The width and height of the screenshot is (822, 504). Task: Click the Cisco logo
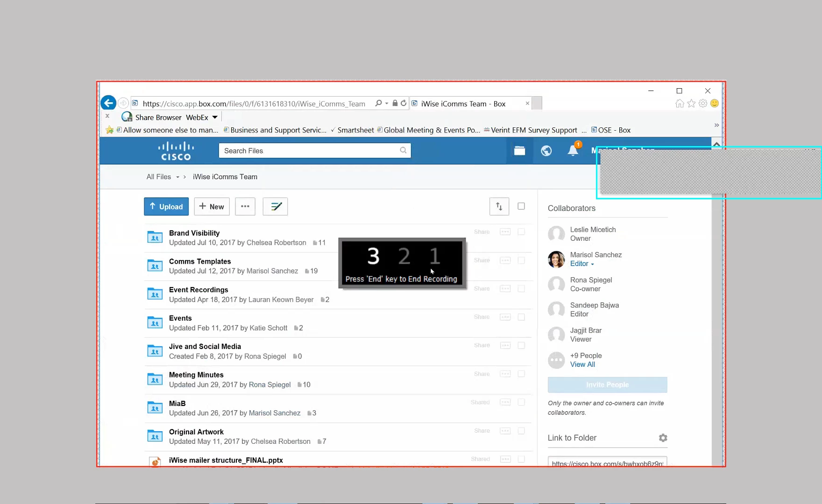point(176,151)
